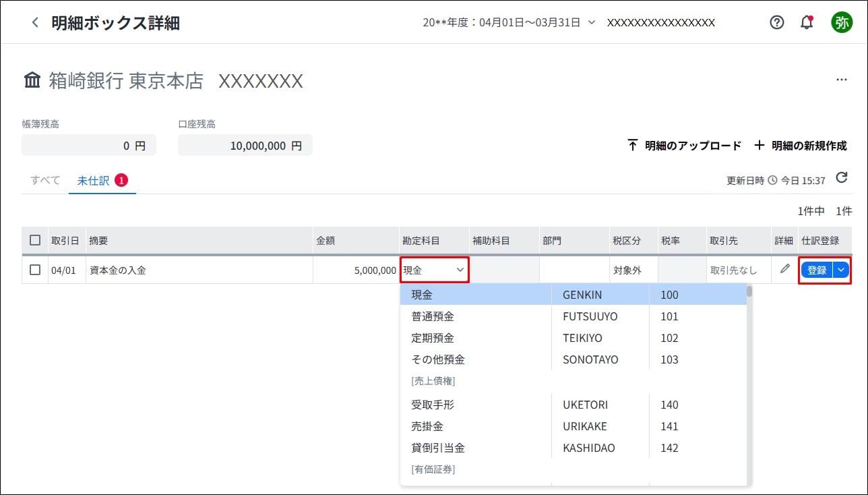Click the 勘定科目 column header
Screen dimensions: 868x495
click(x=435, y=240)
